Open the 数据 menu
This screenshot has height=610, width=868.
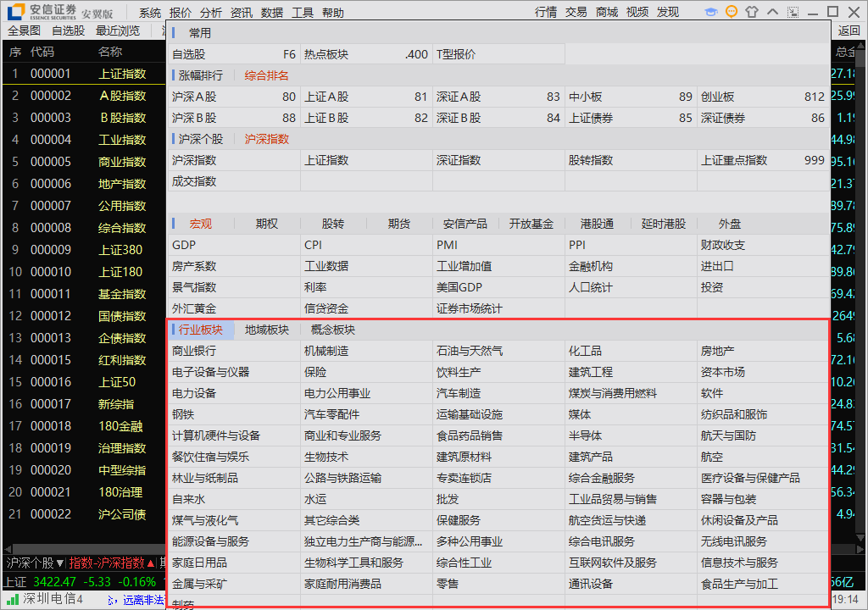pyautogui.click(x=271, y=13)
